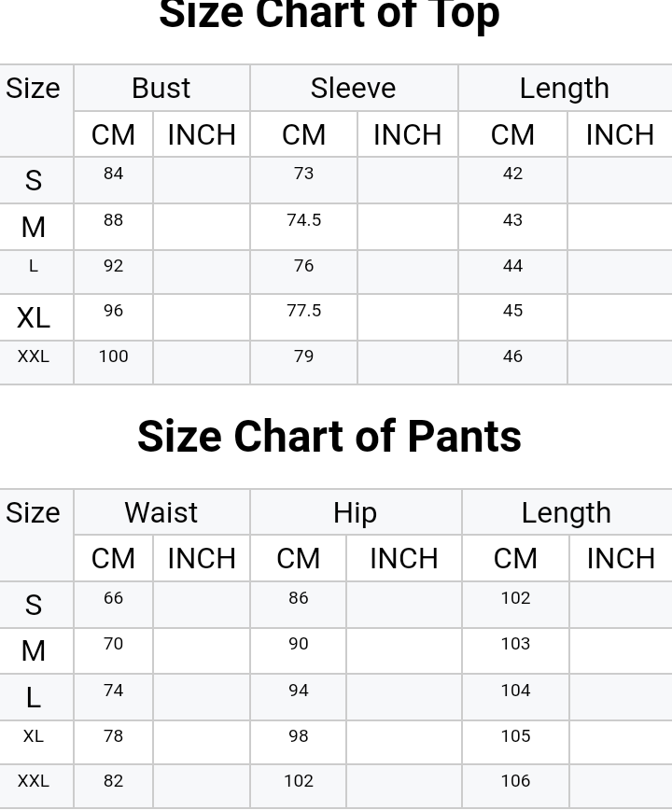Select the sleeve value 79 cell
Screen dimensions: 672x810
pos(303,356)
